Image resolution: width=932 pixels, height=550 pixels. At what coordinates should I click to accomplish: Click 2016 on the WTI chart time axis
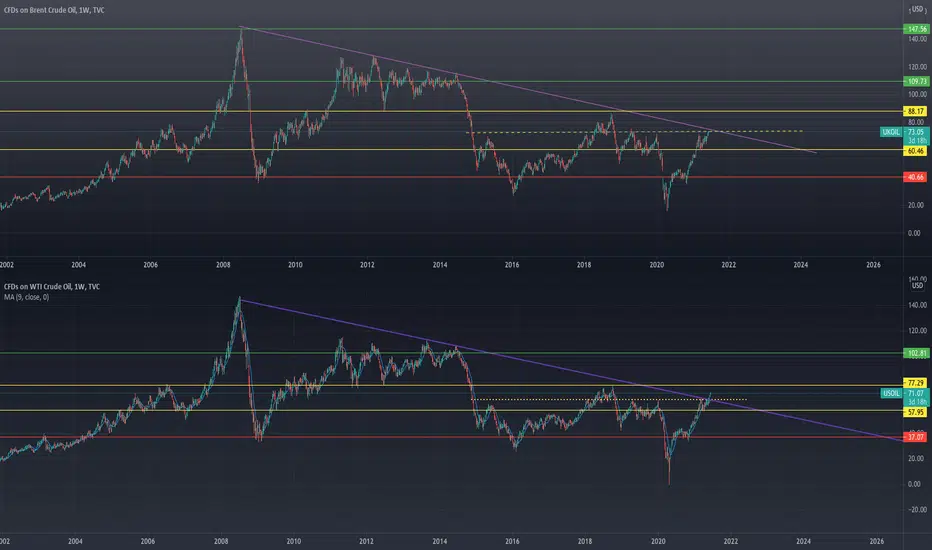[512, 541]
